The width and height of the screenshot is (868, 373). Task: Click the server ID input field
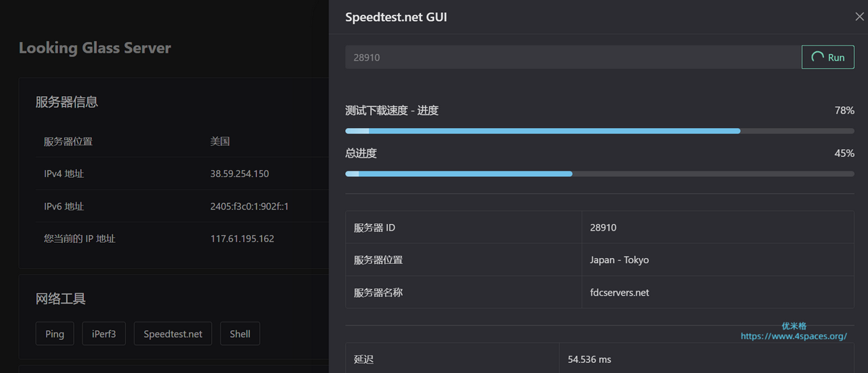pos(572,57)
